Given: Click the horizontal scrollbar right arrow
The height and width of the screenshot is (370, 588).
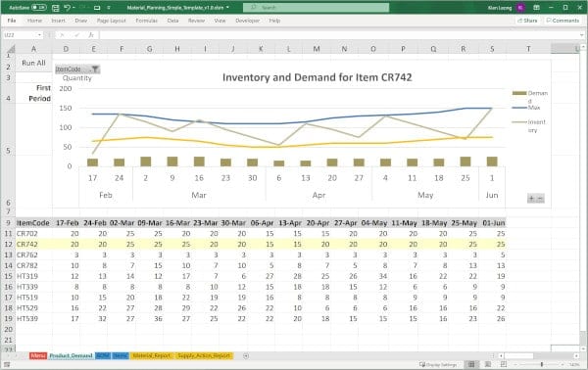Looking at the screenshot, I should [x=576, y=355].
